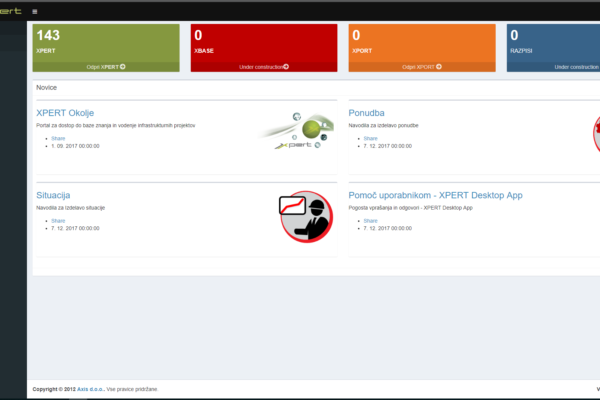The image size is (600, 400).
Task: Open the green XPERT link in its footer
Action: [106, 67]
